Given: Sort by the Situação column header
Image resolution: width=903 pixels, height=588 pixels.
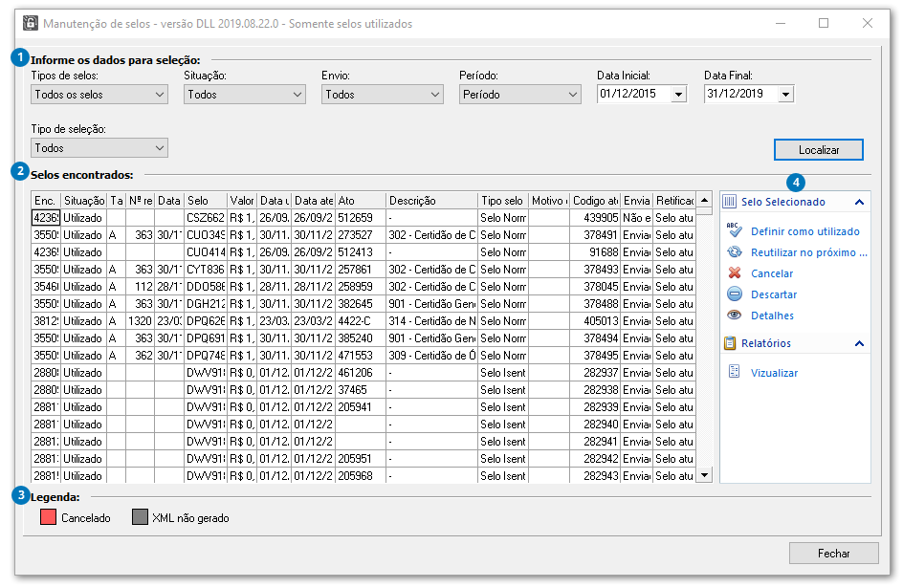Looking at the screenshot, I should coord(84,200).
